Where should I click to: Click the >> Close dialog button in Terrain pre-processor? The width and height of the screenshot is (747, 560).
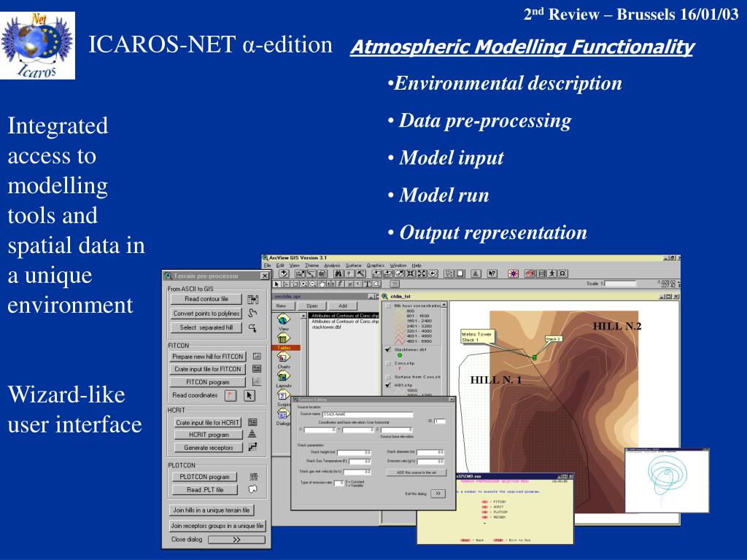pos(236,540)
